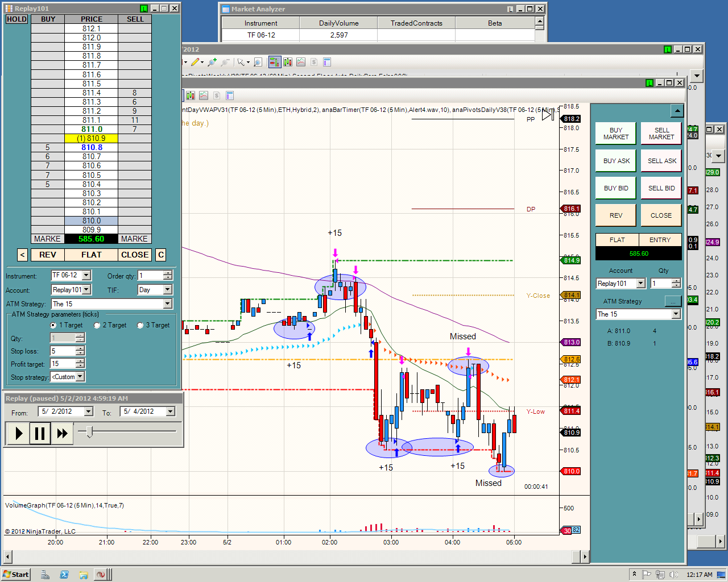Click SELL MARKET button in Chart Trader
The height and width of the screenshot is (582, 728).
(x=661, y=134)
